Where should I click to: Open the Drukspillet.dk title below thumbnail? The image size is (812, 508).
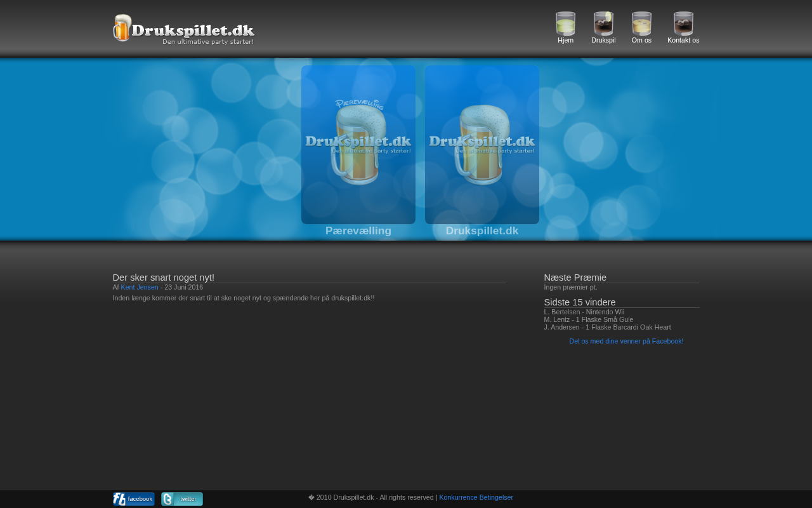click(482, 231)
